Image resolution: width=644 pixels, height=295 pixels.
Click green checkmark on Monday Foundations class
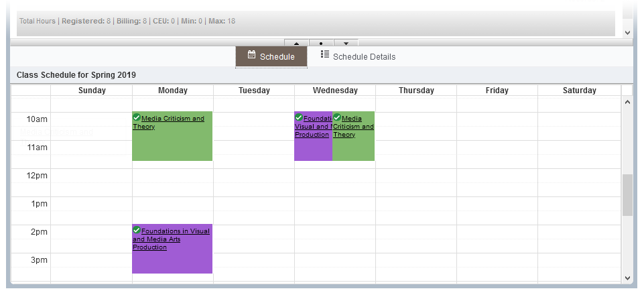point(137,230)
